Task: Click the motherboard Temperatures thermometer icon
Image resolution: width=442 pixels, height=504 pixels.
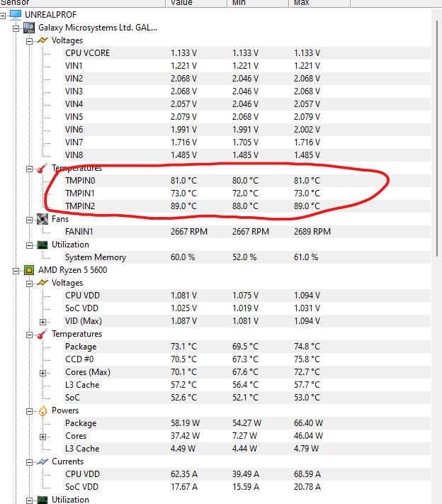Action: click(x=42, y=168)
